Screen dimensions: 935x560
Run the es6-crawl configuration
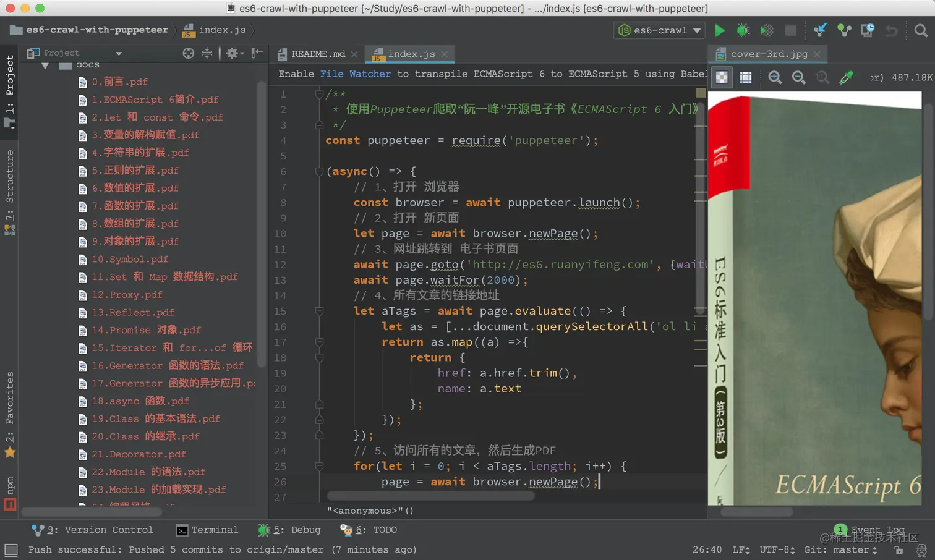pyautogui.click(x=719, y=30)
